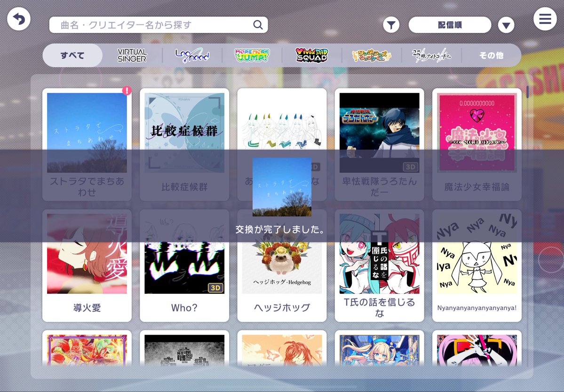Select the 導火愛 song card
Viewport: 564px width, 392px height.
87,266
